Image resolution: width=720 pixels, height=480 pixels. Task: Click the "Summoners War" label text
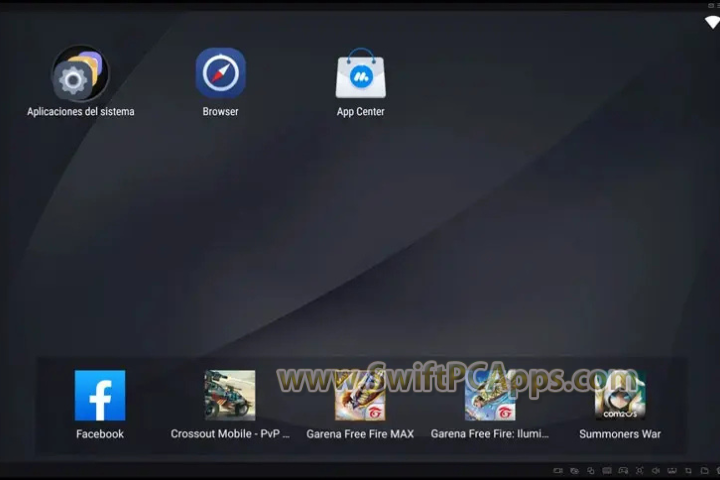coord(620,434)
